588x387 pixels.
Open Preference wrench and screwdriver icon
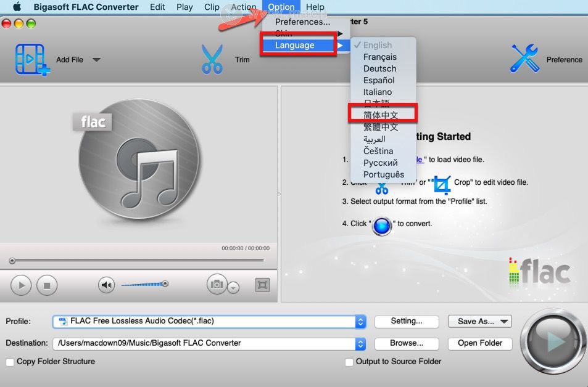(524, 59)
